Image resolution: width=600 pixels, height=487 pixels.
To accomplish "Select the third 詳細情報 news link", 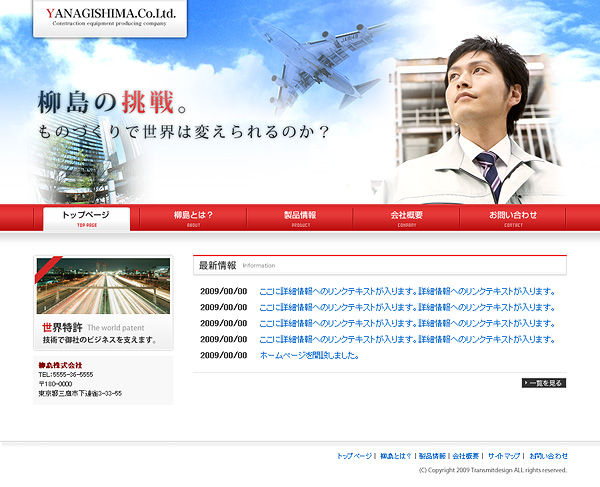I will coord(406,324).
